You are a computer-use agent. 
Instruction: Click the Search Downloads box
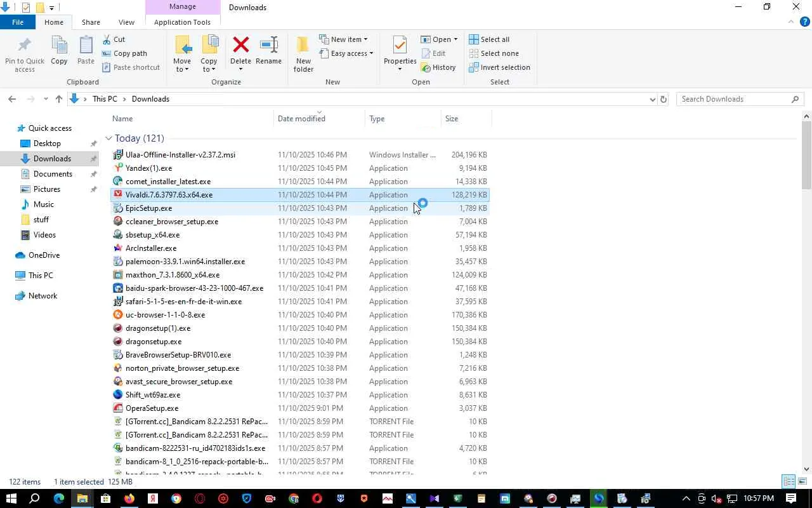pos(740,99)
